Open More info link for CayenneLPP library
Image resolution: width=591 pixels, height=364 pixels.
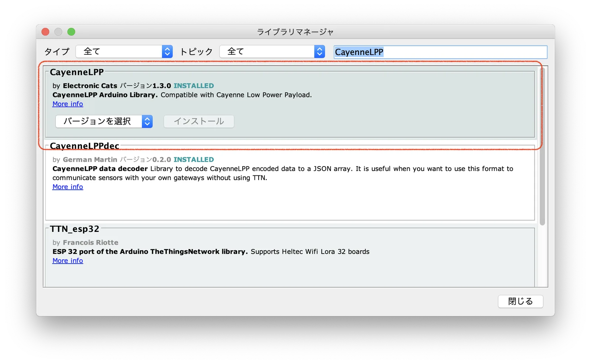click(68, 104)
